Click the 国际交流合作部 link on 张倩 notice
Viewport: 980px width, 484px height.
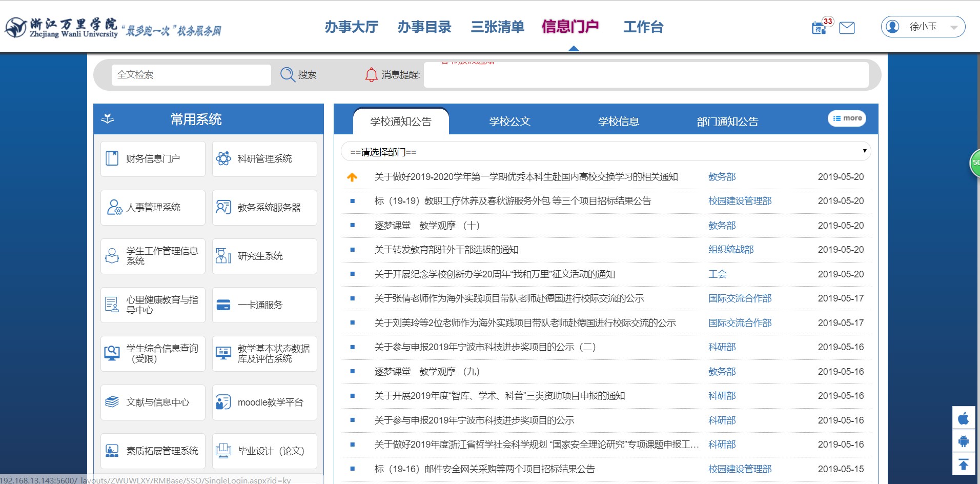pos(740,298)
